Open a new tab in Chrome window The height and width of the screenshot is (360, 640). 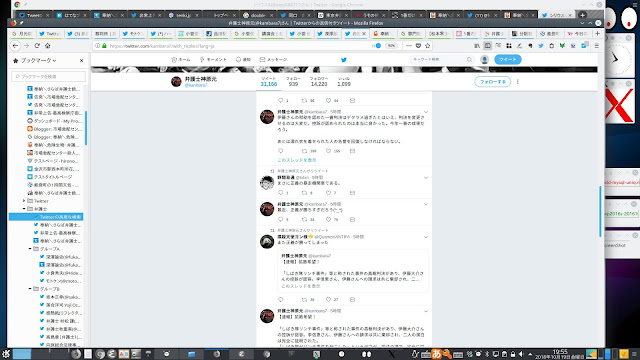pos(582,15)
